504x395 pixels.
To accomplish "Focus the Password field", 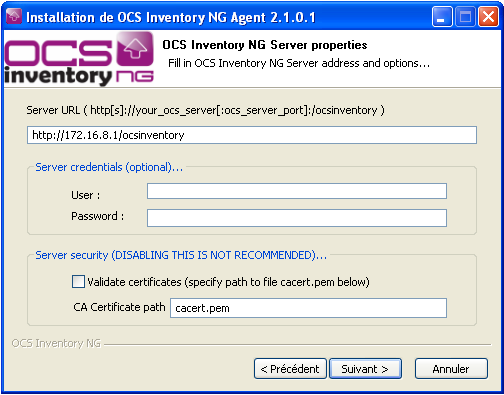I will 297,218.
